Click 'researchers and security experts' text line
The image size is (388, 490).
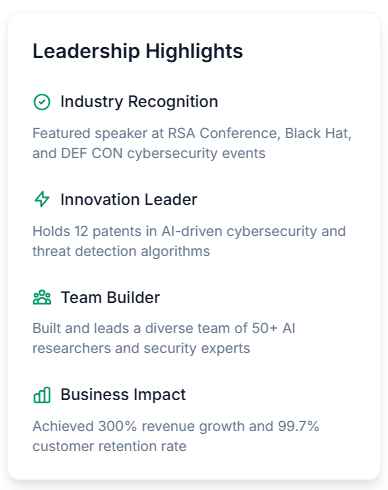coord(141,348)
